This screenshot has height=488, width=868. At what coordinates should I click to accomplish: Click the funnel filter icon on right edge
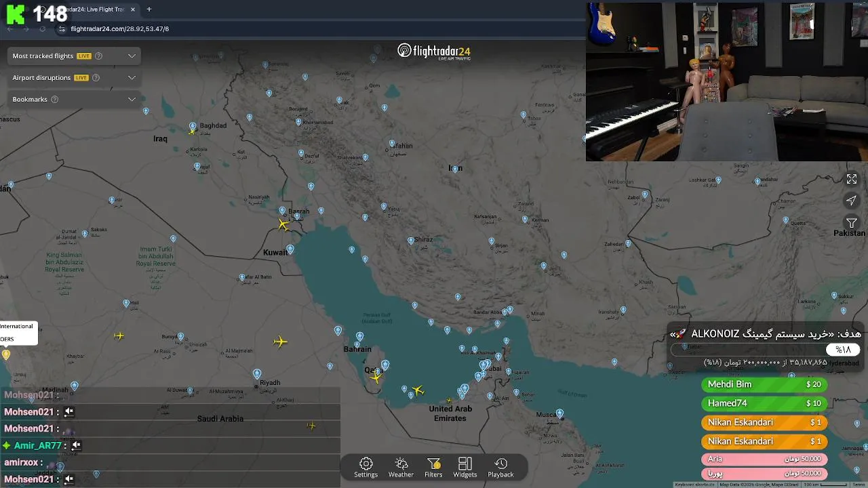pos(852,223)
